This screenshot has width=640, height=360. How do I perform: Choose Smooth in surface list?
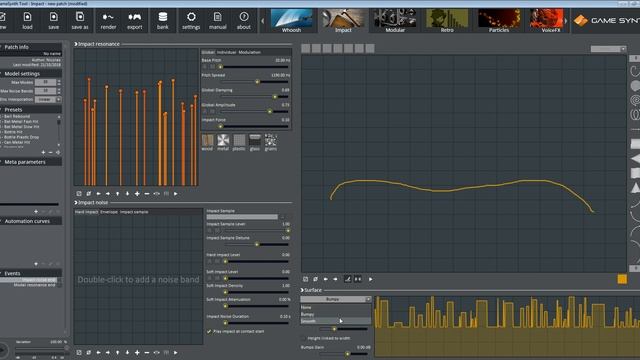click(336, 321)
